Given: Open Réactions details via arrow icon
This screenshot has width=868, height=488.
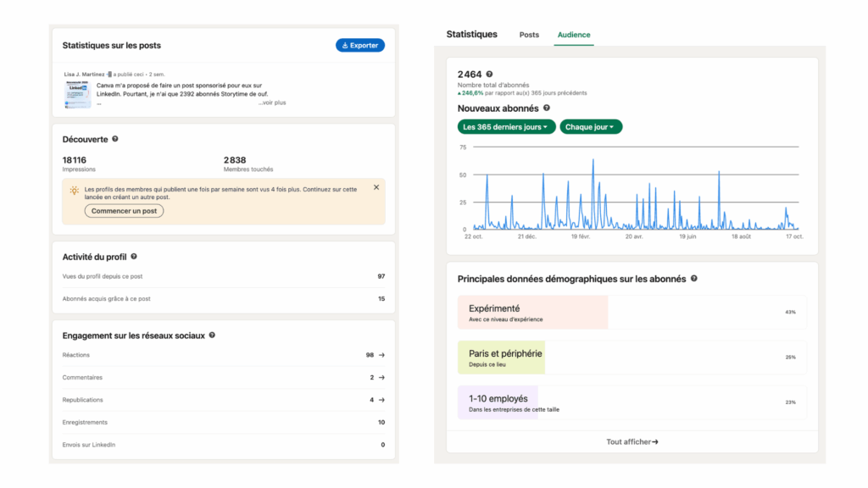Looking at the screenshot, I should (381, 355).
